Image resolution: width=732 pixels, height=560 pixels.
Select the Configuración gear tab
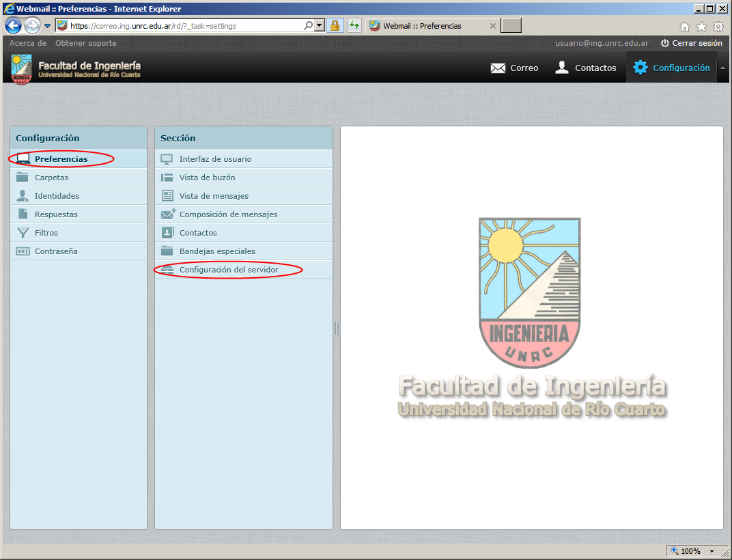coord(671,68)
